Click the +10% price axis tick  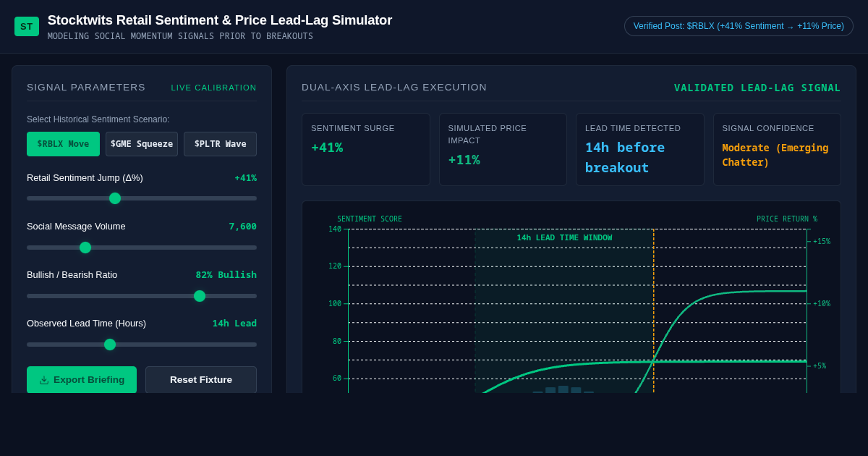822,304
